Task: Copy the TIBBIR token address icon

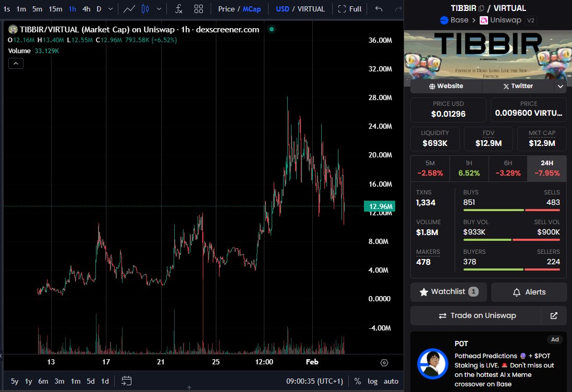Action: (481, 8)
